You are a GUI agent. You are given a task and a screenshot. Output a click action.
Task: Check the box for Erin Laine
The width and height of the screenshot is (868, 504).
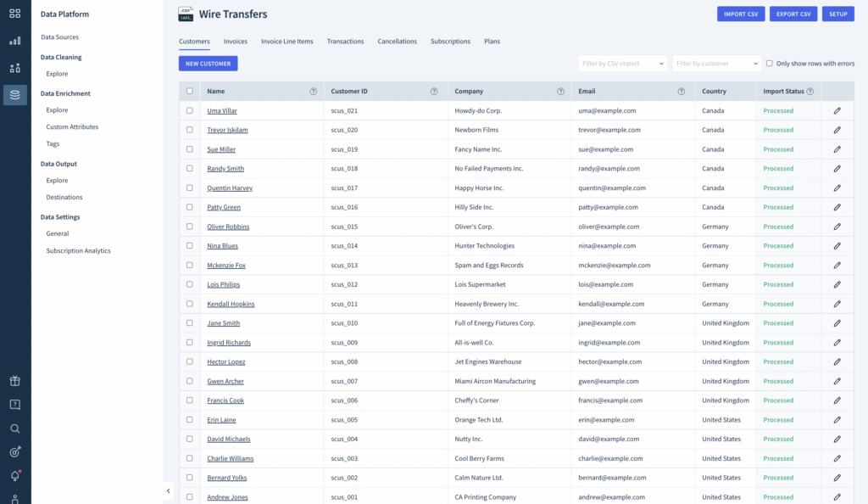[190, 419]
